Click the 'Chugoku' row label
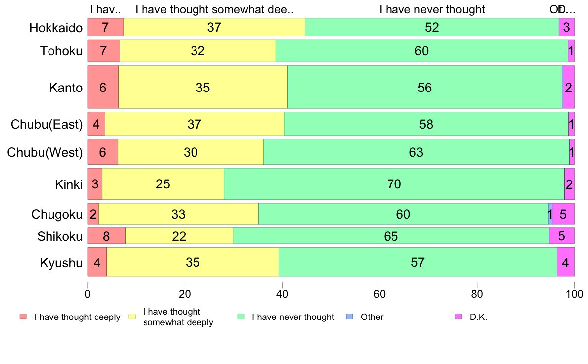 click(56, 215)
